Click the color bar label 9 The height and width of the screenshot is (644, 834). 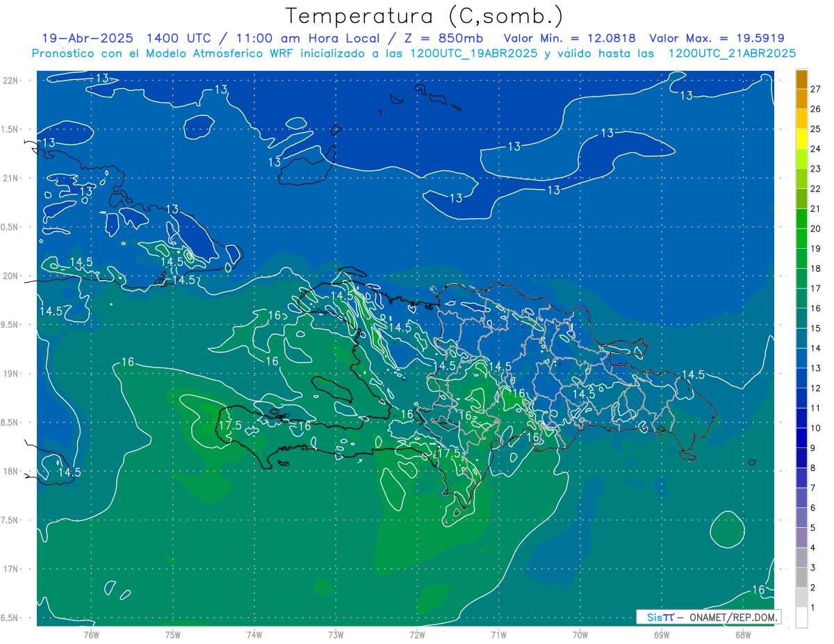click(x=813, y=448)
